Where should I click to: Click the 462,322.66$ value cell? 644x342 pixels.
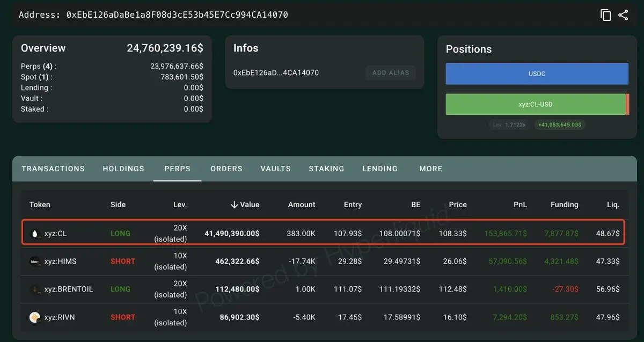tap(237, 261)
